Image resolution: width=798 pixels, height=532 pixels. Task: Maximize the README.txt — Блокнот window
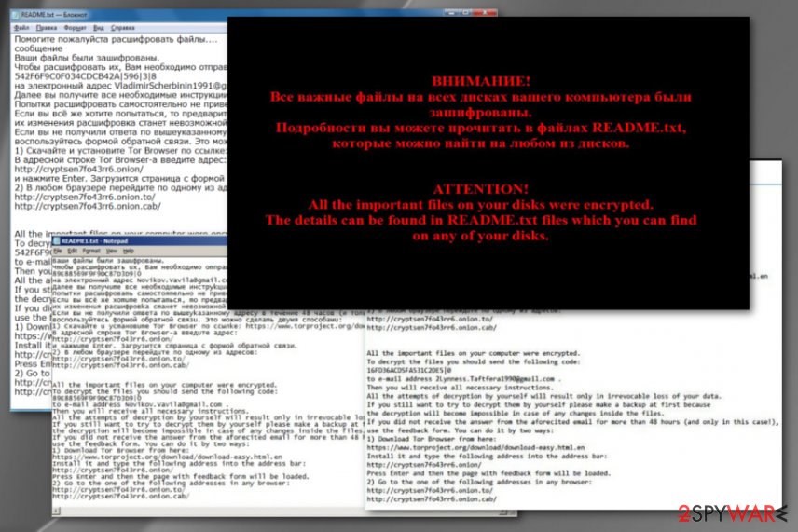466,12
